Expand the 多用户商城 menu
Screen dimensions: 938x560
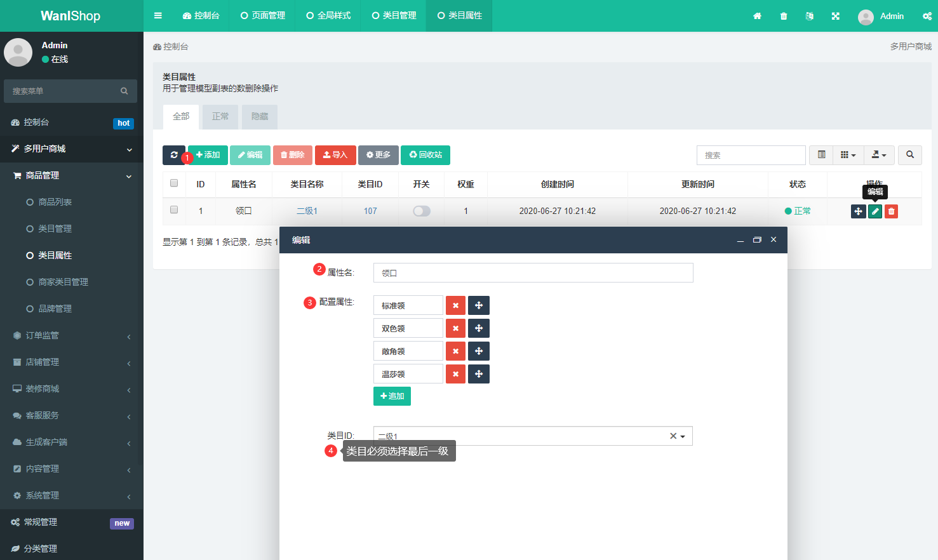tap(72, 149)
